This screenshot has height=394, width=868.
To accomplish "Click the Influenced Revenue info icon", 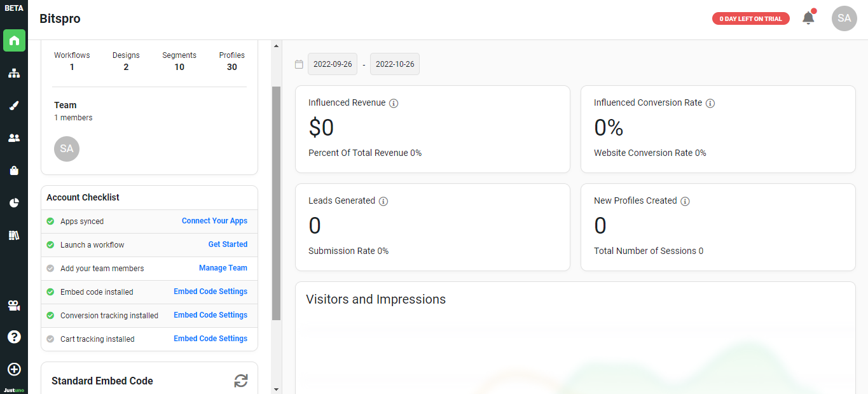I will click(394, 103).
